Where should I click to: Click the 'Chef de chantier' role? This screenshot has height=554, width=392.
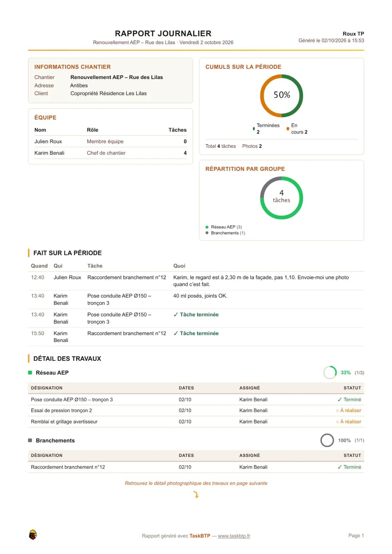coord(106,153)
